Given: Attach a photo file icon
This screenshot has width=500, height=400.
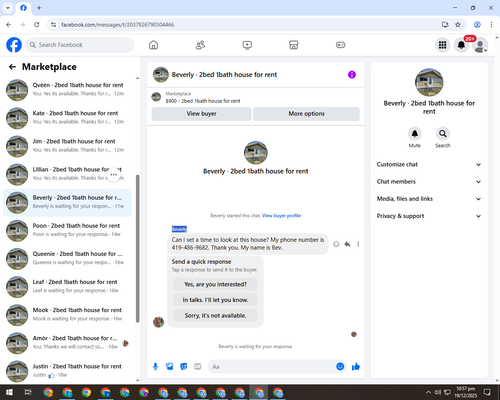Looking at the screenshot, I should (x=170, y=367).
